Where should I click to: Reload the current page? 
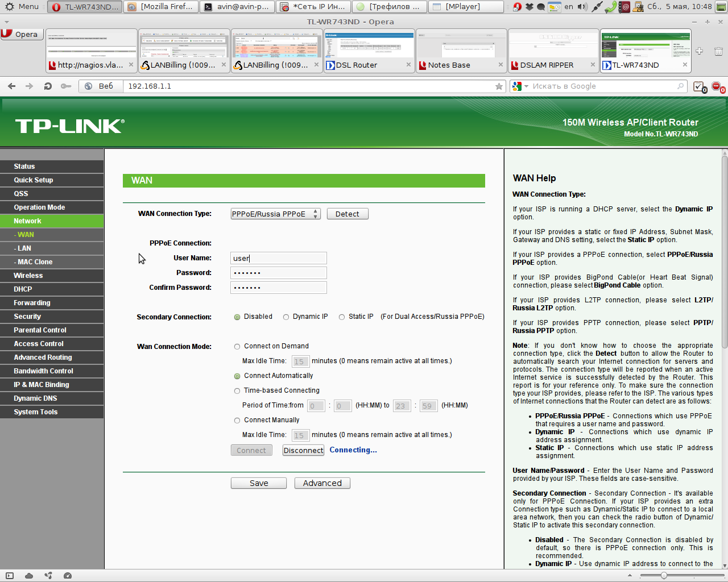click(x=48, y=86)
